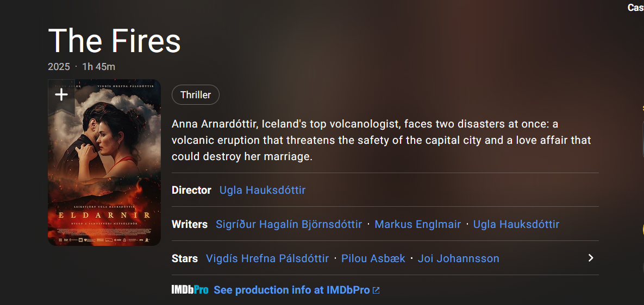This screenshot has height=305, width=644.
Task: Click The Fires movie title
Action: (x=114, y=40)
